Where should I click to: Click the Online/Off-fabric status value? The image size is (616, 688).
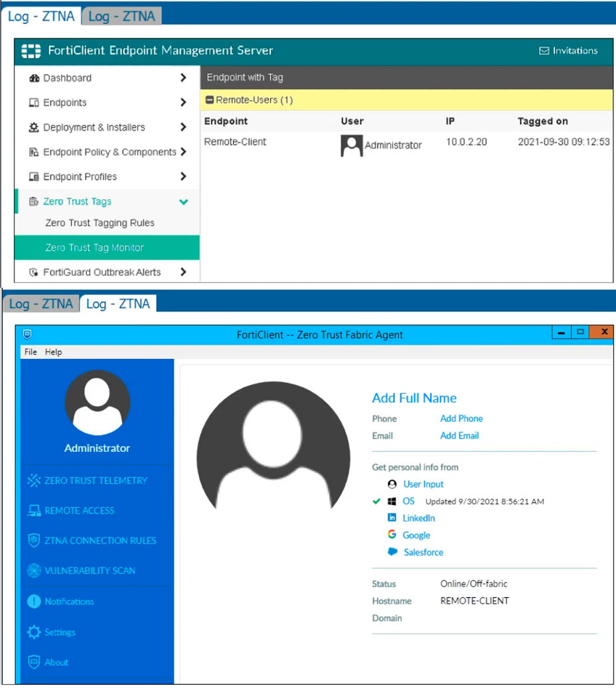[x=474, y=584]
